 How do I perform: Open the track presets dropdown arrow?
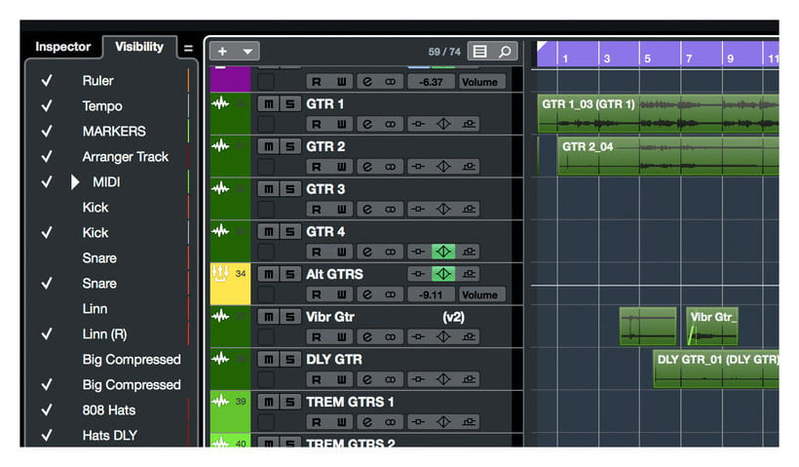(x=248, y=51)
